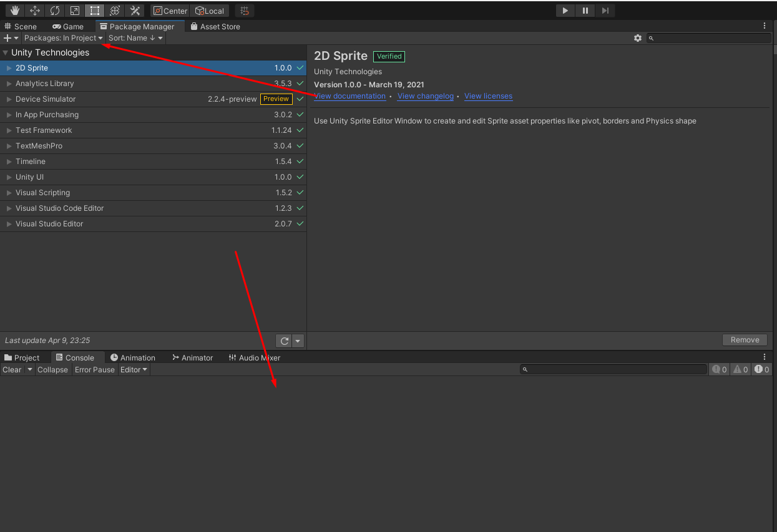
Task: Open View documentation link
Action: [x=350, y=96]
